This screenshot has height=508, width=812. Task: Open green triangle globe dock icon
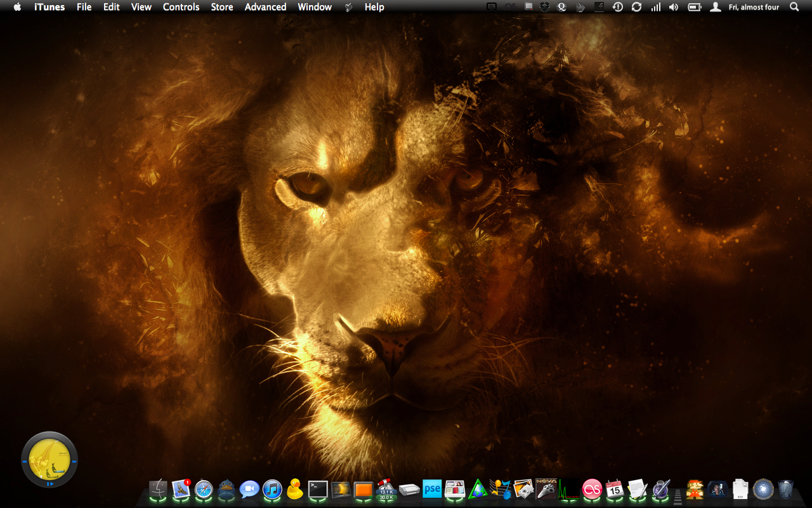[x=478, y=489]
